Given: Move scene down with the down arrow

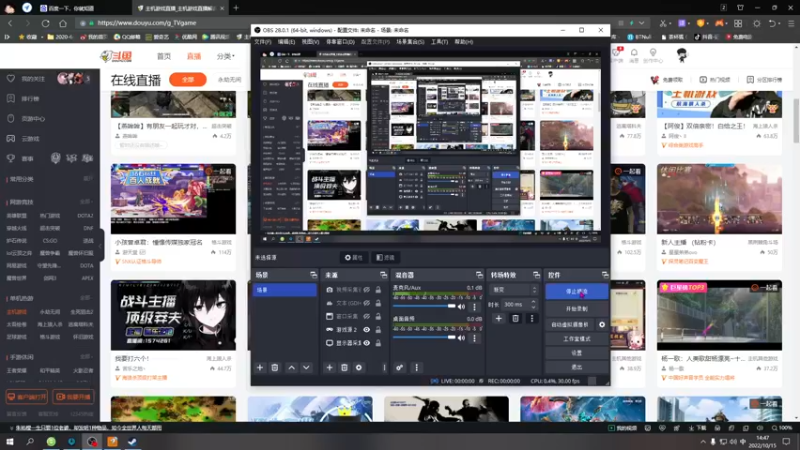Looking at the screenshot, I should [306, 367].
